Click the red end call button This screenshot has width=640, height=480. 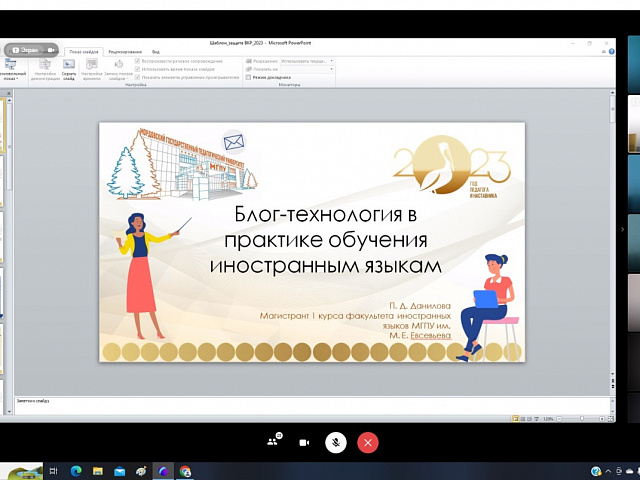point(368,442)
